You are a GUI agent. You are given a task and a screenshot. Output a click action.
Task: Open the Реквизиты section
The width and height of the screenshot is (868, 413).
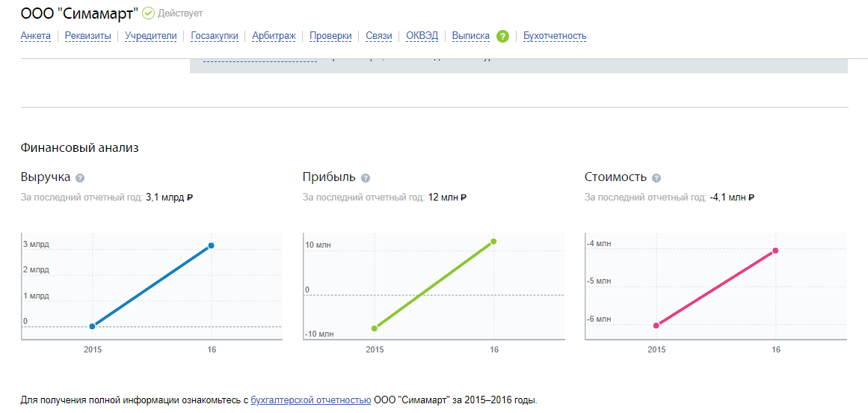point(87,36)
